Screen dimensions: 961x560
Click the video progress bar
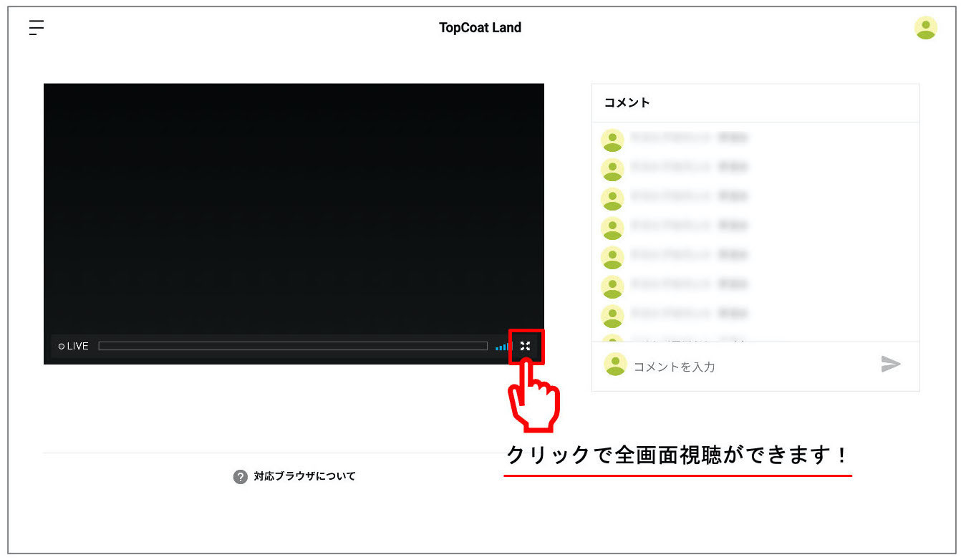click(x=293, y=346)
